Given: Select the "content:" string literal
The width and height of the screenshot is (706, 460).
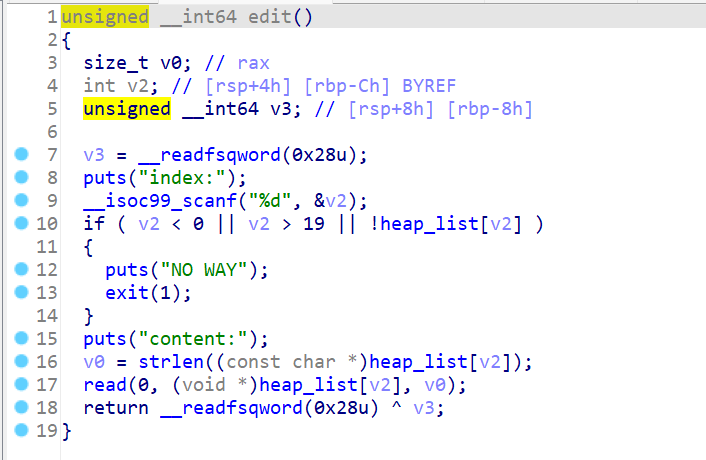Looking at the screenshot, I should (x=193, y=339).
